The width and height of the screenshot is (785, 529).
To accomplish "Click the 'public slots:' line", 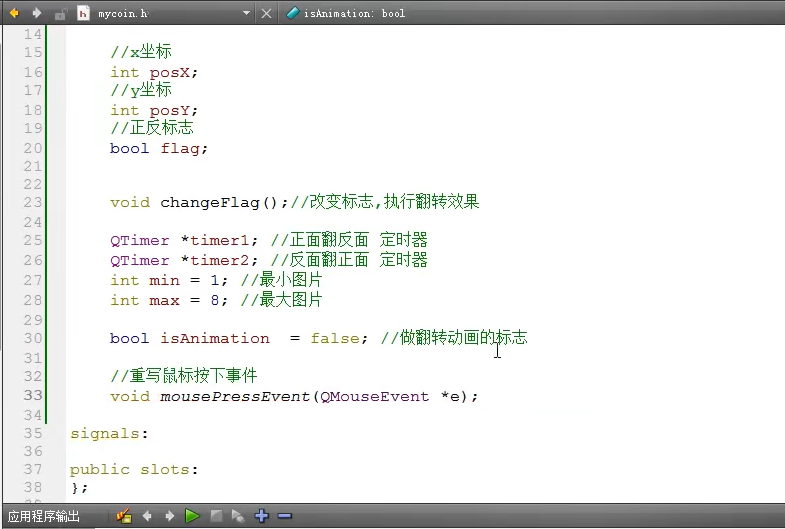I will coord(134,470).
